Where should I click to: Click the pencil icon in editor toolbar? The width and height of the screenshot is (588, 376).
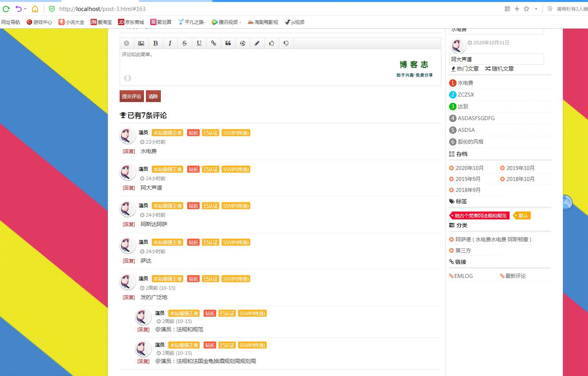point(257,43)
